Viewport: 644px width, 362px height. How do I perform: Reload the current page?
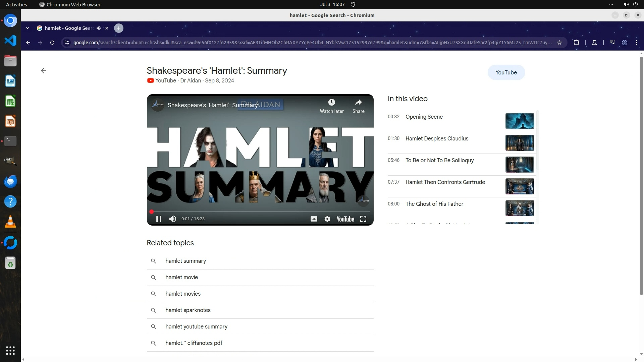(x=52, y=43)
